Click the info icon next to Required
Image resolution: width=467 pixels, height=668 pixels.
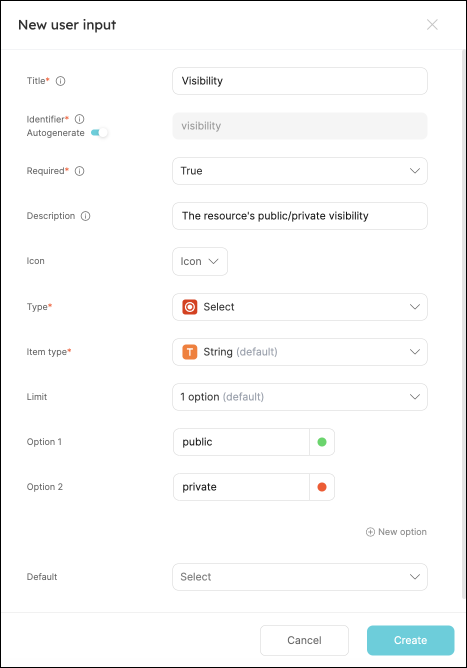coord(79,171)
